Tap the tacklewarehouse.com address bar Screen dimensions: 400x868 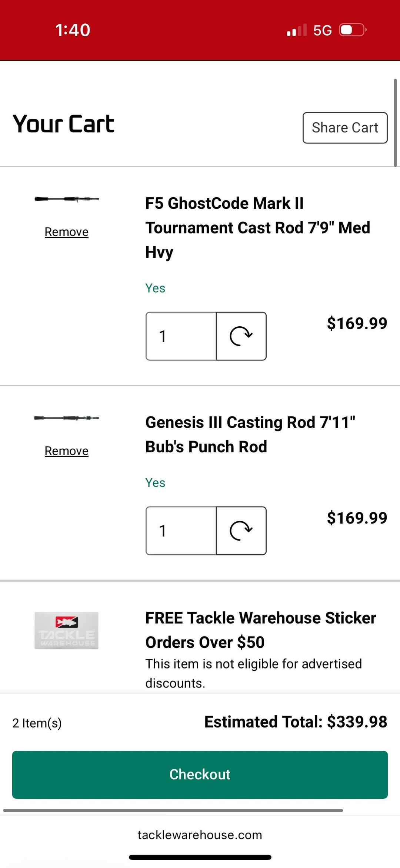click(200, 835)
